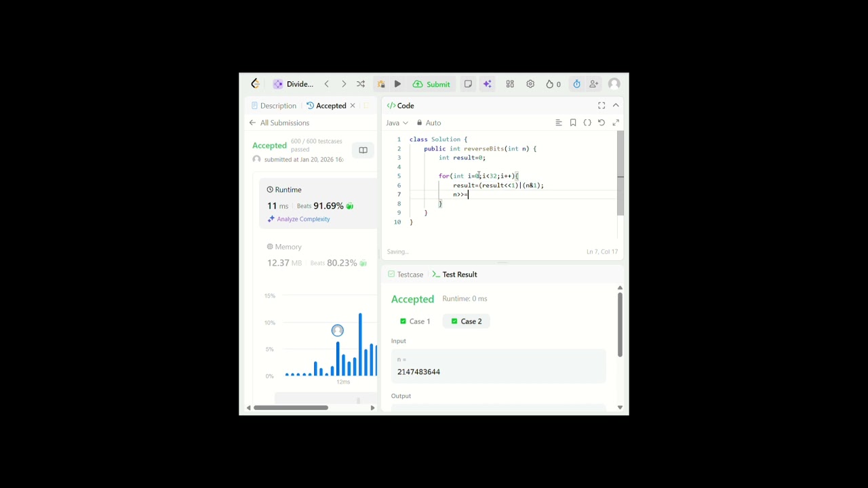Screen dimensions: 868x488
Task: Open the debugger bug icon
Action: click(381, 84)
